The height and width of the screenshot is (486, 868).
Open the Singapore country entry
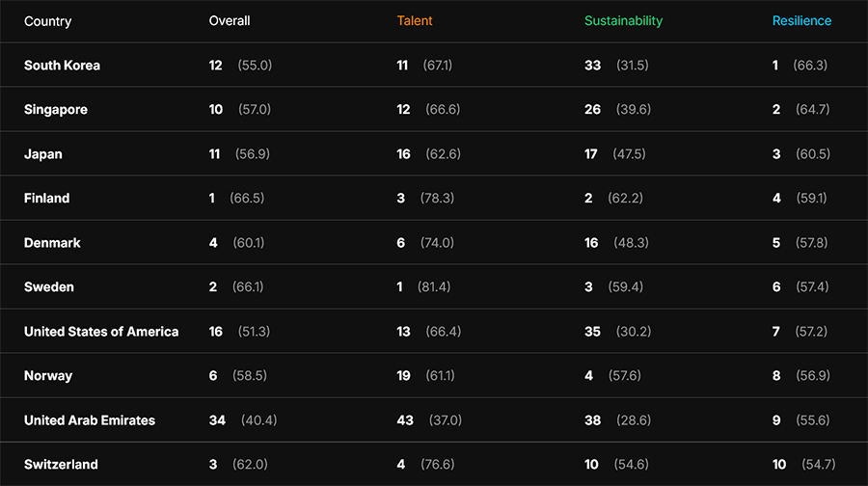56,110
